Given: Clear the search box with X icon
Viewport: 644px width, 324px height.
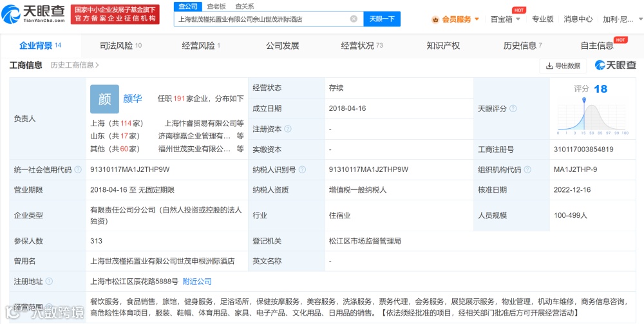Looking at the screenshot, I should tap(354, 19).
